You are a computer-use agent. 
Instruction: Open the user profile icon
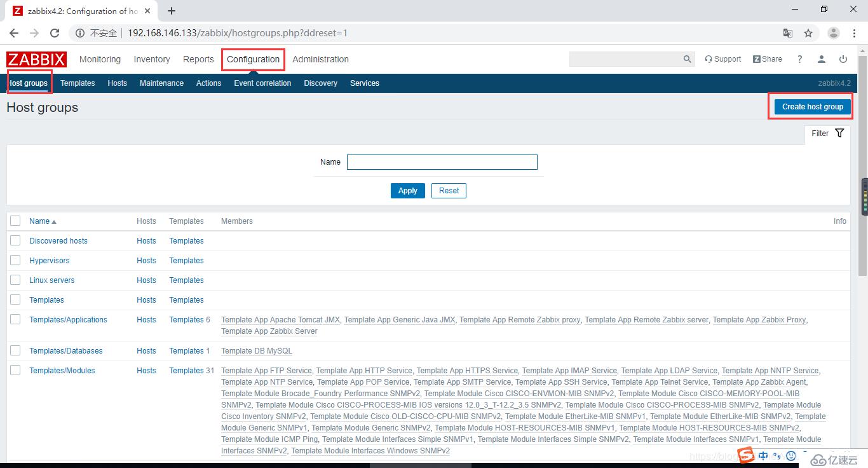click(822, 59)
